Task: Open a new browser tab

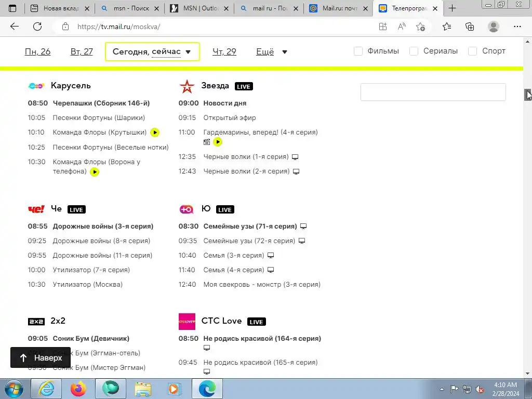Action: tap(452, 8)
